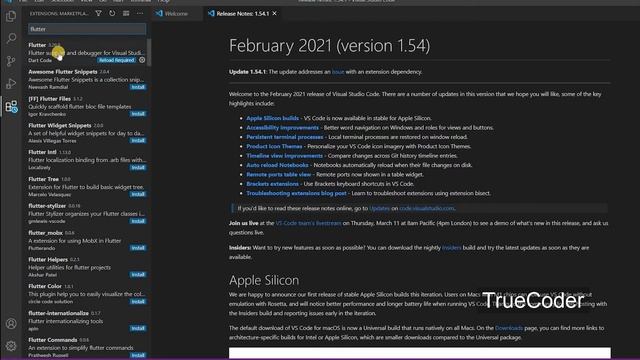The image size is (640, 360).
Task: Install flutter-stylizer extension
Action: [x=138, y=221]
